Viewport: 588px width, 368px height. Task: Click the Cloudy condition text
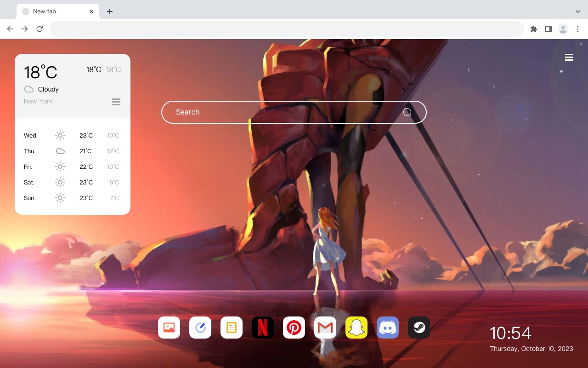click(48, 89)
